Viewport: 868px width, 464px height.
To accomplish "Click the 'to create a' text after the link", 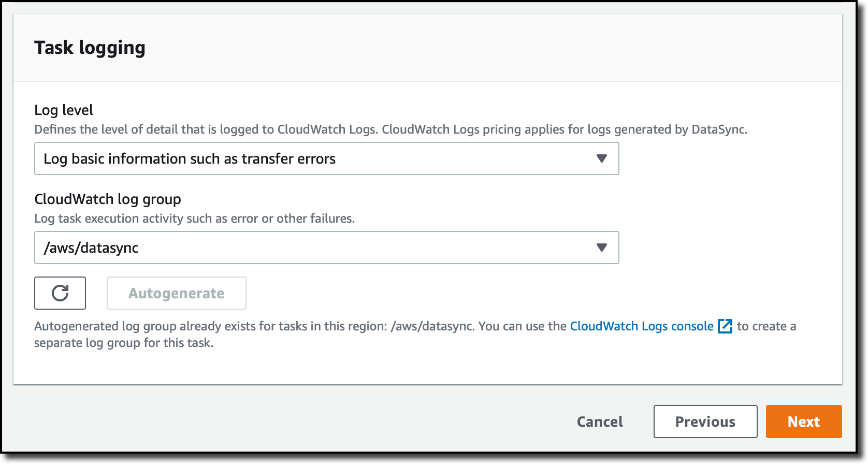I will tap(766, 326).
